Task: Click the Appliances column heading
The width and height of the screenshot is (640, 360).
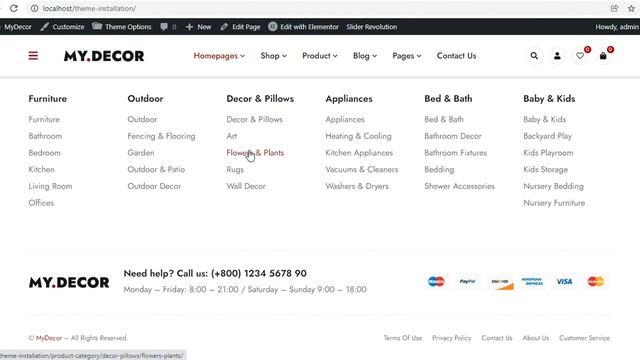Action: coord(349,99)
